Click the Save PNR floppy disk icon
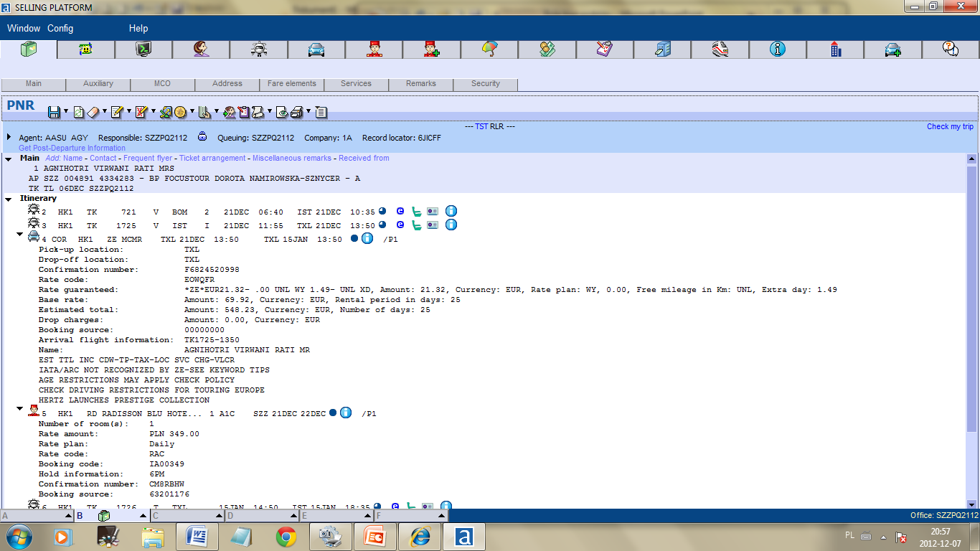Screen dimensions: 980x551 click(54, 112)
